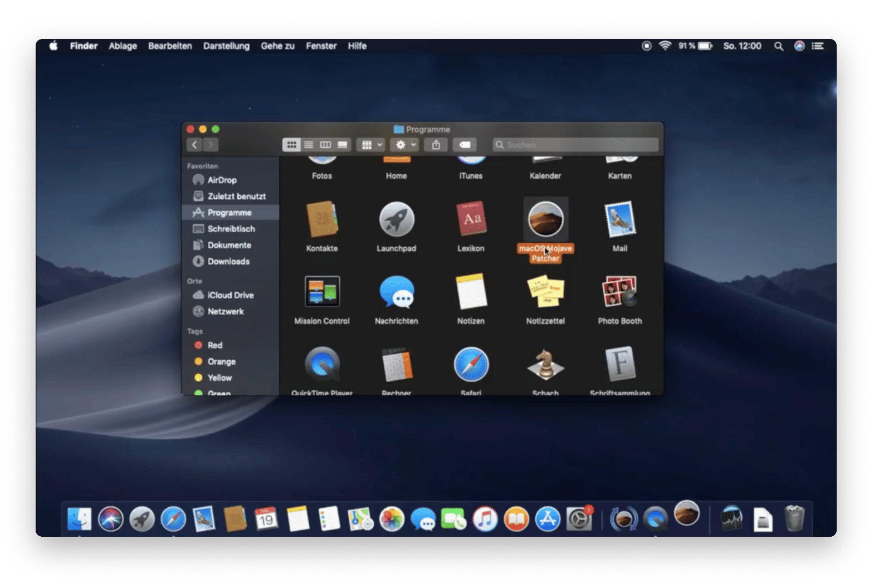Open Spotlight search in menu bar
The width and height of the screenshot is (869, 588).
[779, 46]
